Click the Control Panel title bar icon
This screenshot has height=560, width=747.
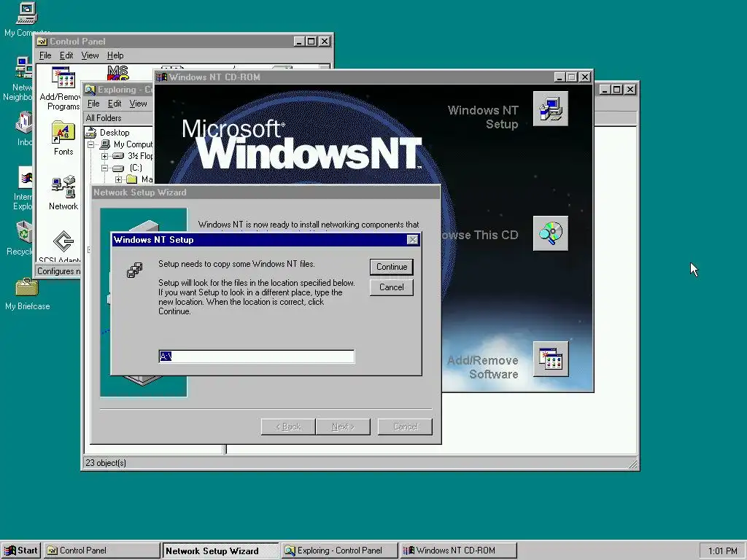42,42
